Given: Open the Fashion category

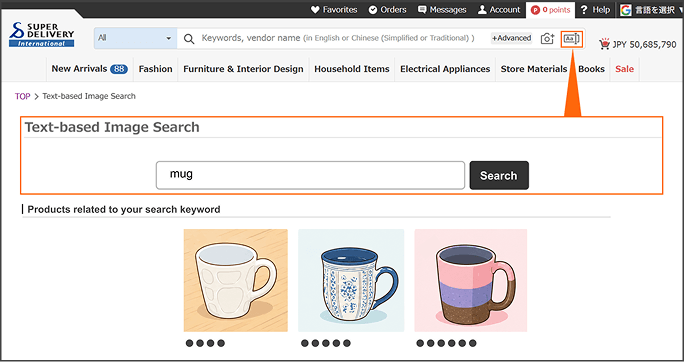Looking at the screenshot, I should tap(155, 69).
